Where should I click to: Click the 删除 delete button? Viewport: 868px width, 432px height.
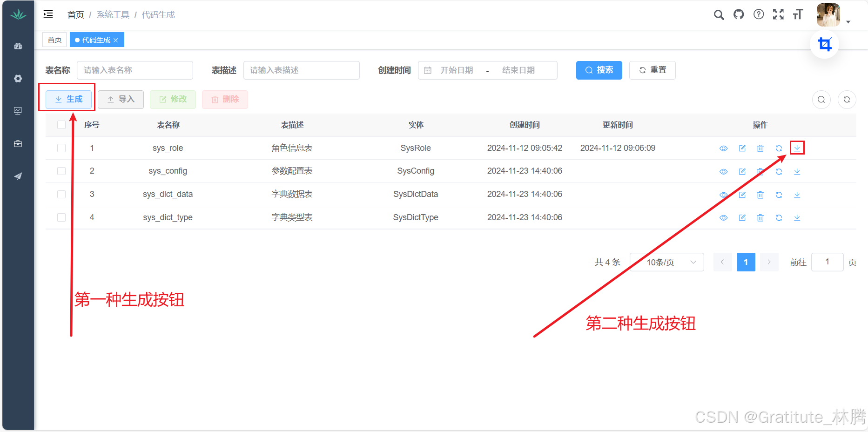(x=225, y=99)
